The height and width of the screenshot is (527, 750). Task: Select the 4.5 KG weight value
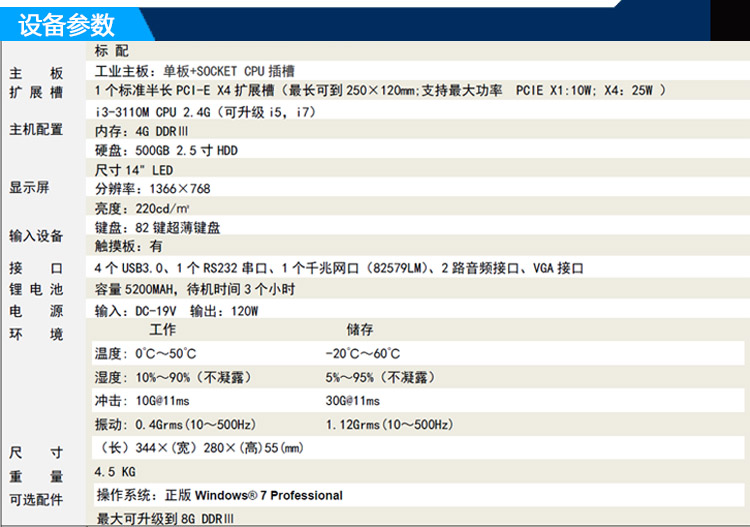114,471
